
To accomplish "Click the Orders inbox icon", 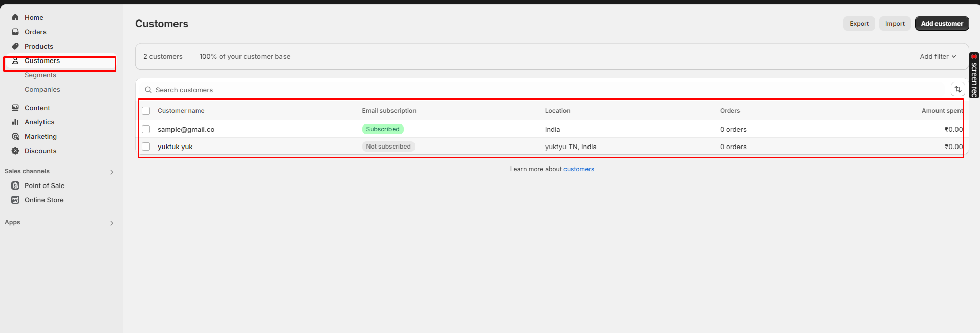I will click(x=15, y=32).
